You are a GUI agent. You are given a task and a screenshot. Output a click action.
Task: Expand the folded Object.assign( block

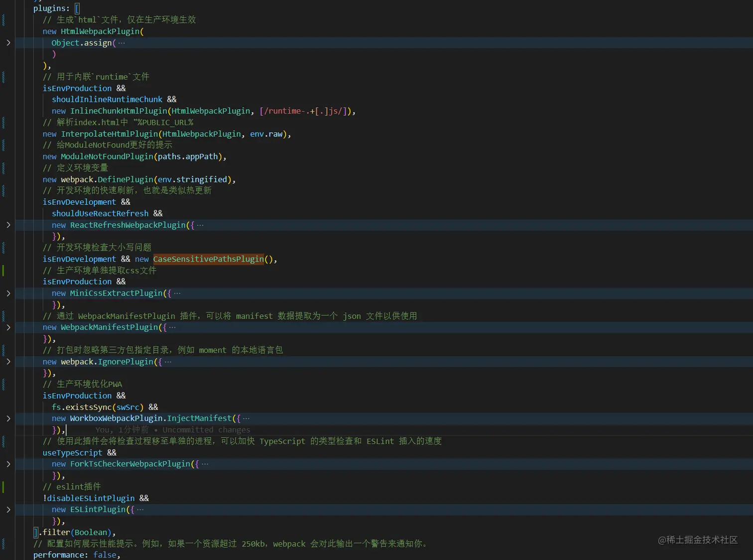coord(8,43)
